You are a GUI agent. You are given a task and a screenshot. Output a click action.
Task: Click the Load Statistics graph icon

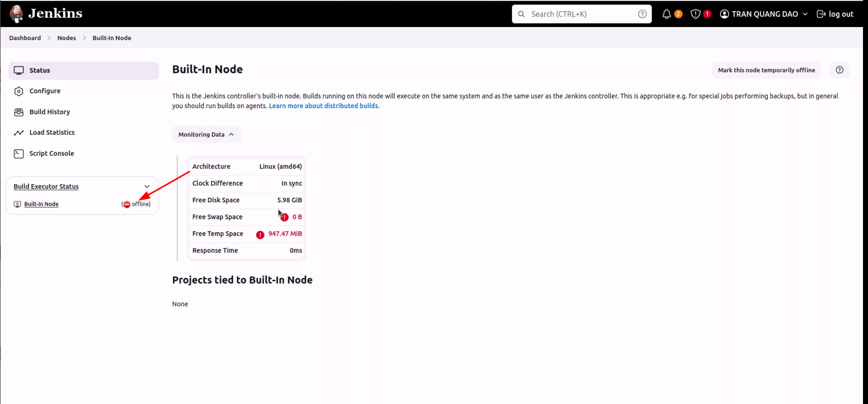tap(19, 133)
